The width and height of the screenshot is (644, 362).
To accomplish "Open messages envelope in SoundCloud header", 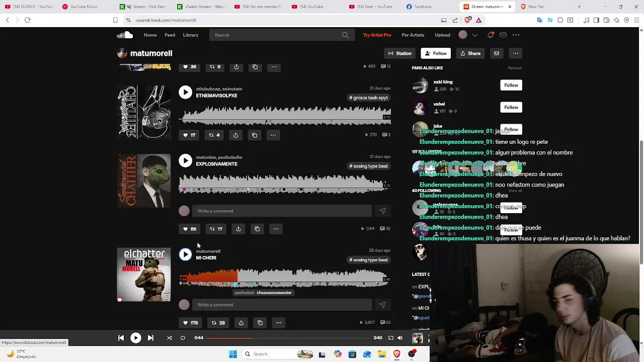I will [503, 35].
